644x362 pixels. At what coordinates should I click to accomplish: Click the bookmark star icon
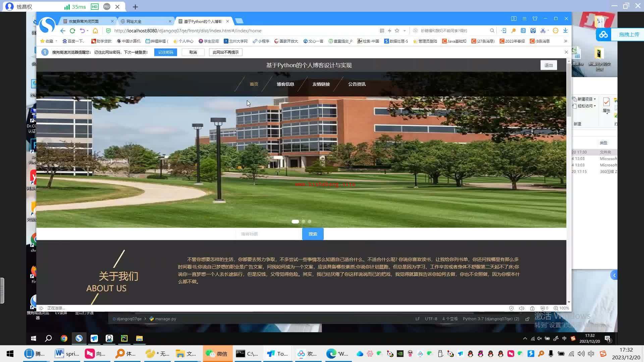click(x=397, y=31)
